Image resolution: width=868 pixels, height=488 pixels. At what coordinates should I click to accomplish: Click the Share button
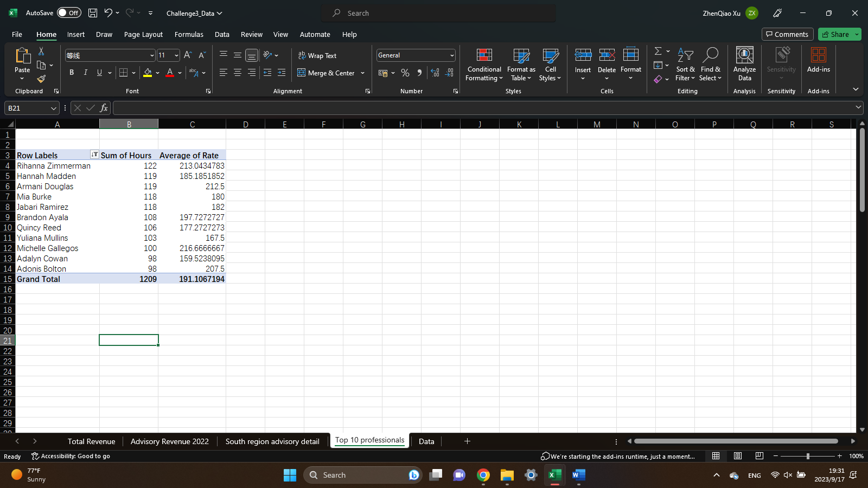pos(835,34)
